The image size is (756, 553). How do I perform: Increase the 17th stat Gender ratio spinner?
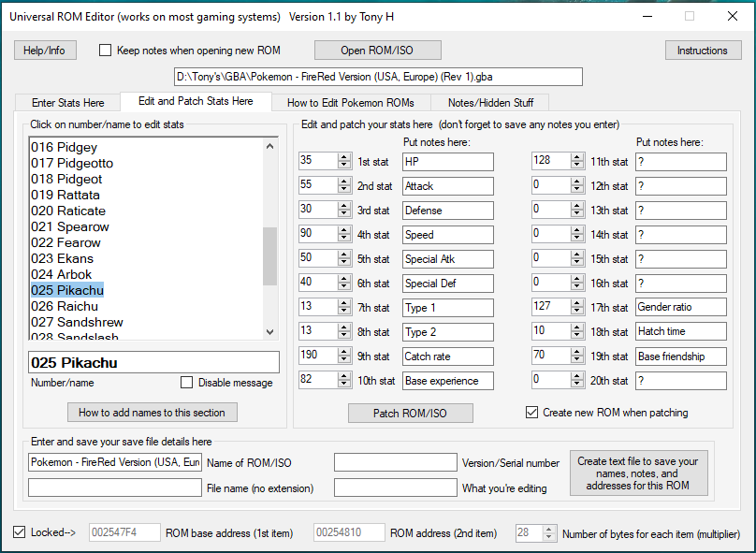click(x=577, y=303)
